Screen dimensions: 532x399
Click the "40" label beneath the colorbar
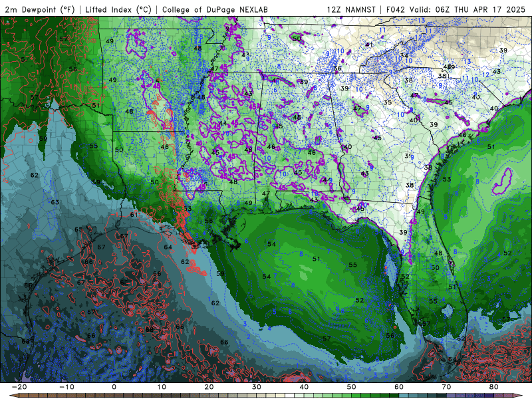click(304, 387)
